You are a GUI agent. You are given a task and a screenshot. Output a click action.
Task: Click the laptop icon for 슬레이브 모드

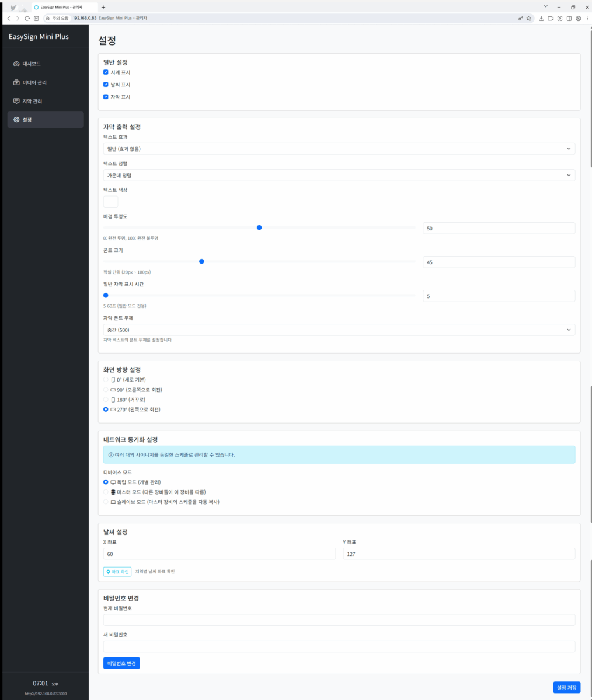click(113, 502)
